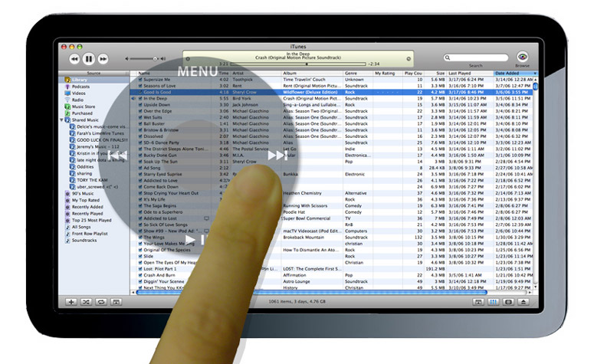The image size is (594, 364).
Task: Click the mini-window button left of the equalizer
Action: [478, 302]
